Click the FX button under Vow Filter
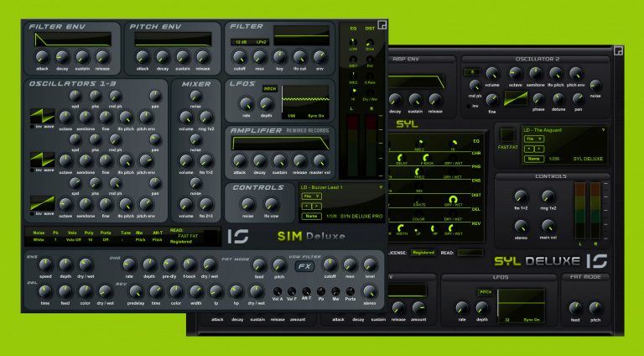Screen dimensions: 644x356 coord(304,266)
